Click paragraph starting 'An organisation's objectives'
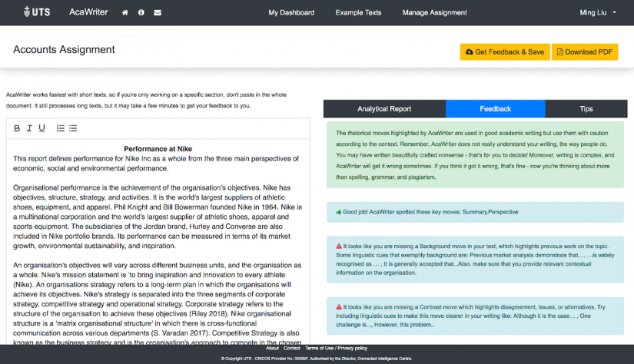This screenshot has height=364, width=634. tap(158, 304)
